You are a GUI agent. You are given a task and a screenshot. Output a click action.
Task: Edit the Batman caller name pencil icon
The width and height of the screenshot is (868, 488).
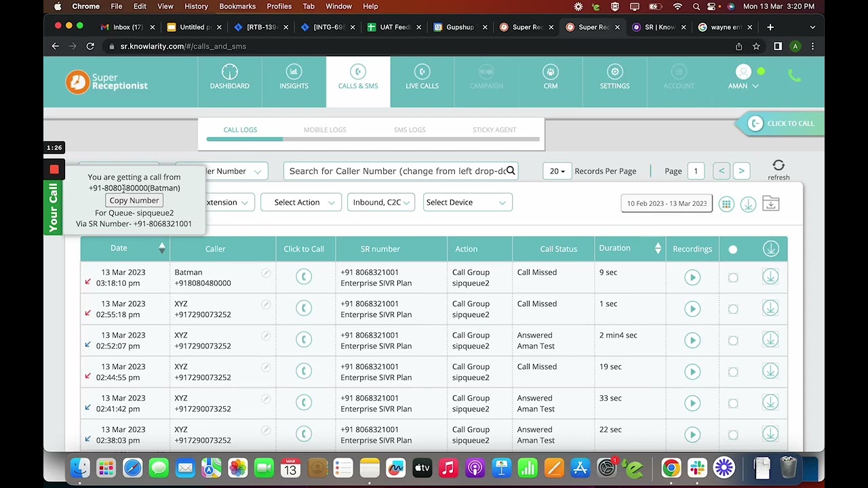click(x=266, y=273)
